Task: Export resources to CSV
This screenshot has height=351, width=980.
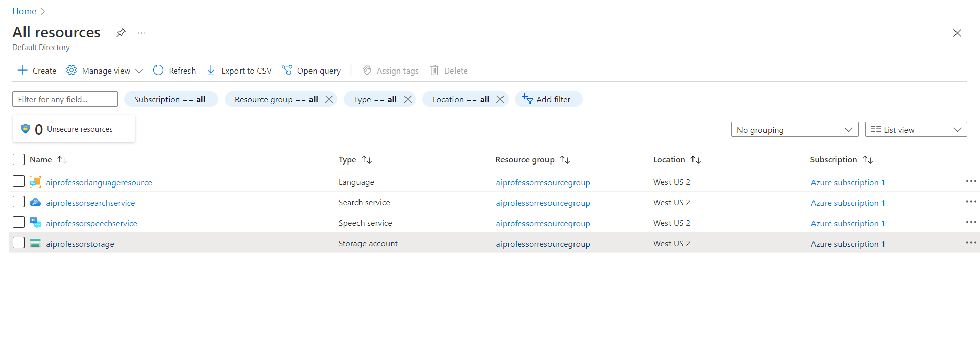Action: (239, 71)
